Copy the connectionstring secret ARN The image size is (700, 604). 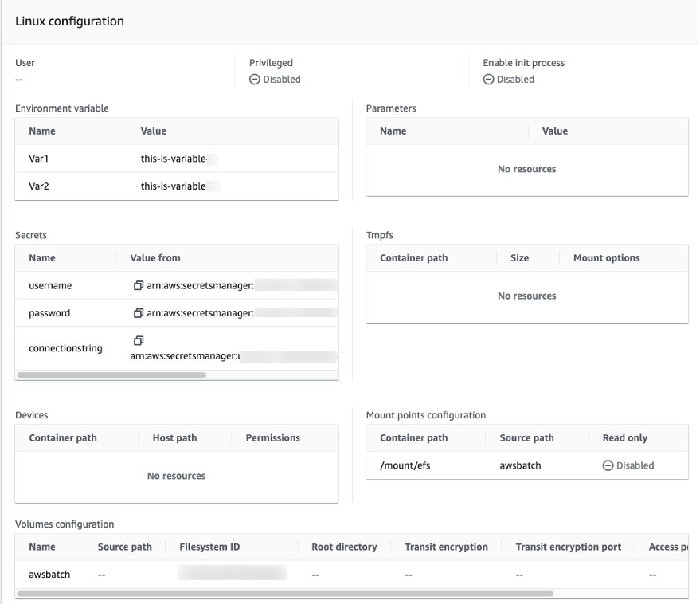tap(139, 340)
